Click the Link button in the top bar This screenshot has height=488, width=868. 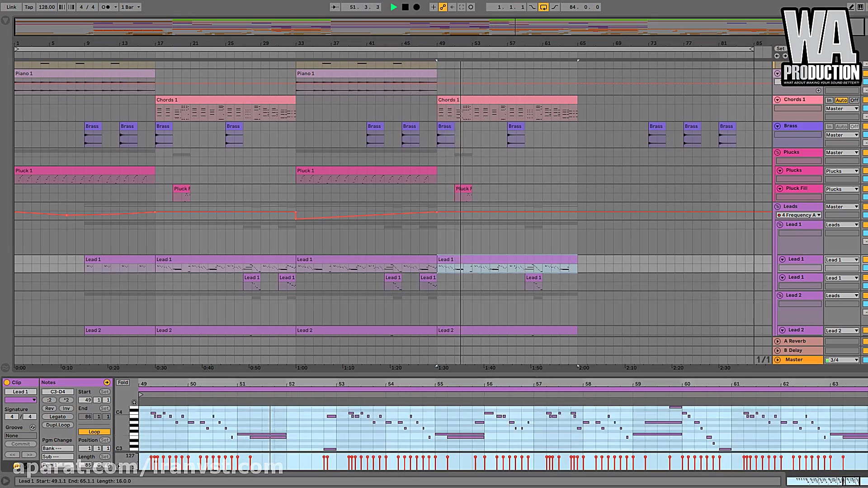[x=10, y=7]
